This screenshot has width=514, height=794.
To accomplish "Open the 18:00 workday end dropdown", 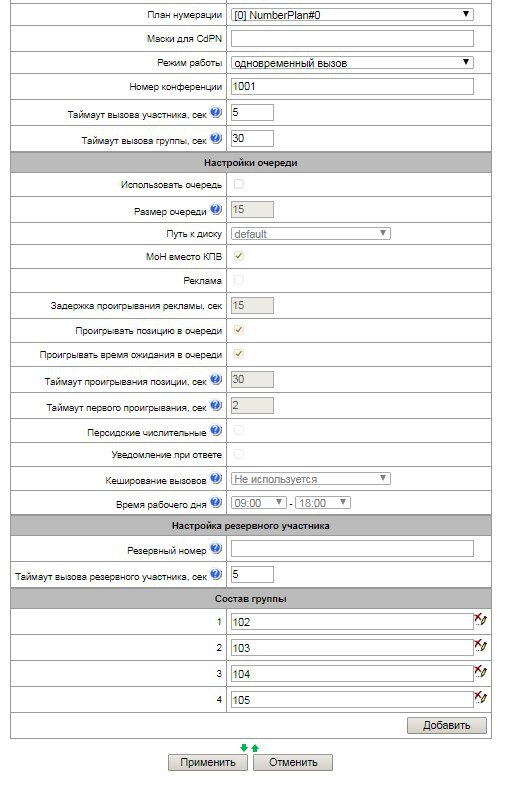I will (323, 503).
